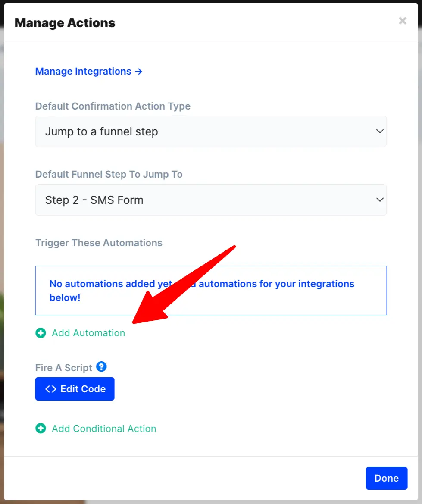Click the code brackets icon inside Edit Code button
The height and width of the screenshot is (504, 422).
click(51, 388)
